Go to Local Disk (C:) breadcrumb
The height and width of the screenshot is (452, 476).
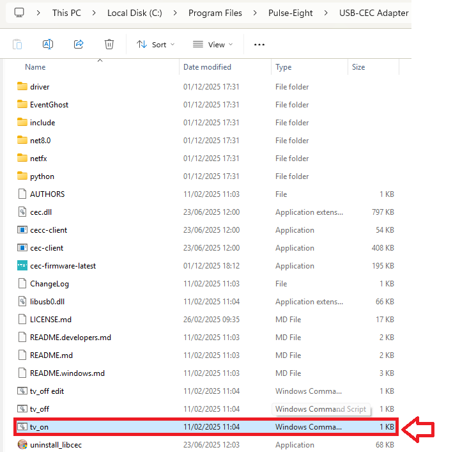click(x=134, y=13)
